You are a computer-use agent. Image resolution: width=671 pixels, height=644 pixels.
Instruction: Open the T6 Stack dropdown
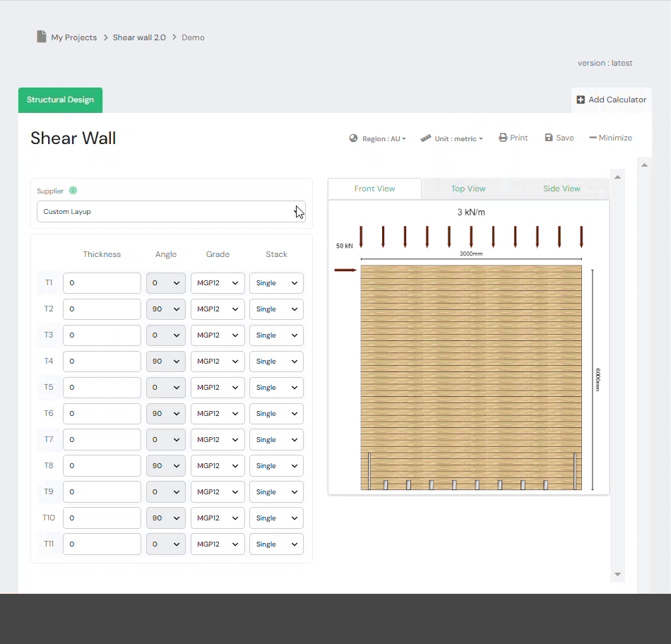[x=276, y=413]
